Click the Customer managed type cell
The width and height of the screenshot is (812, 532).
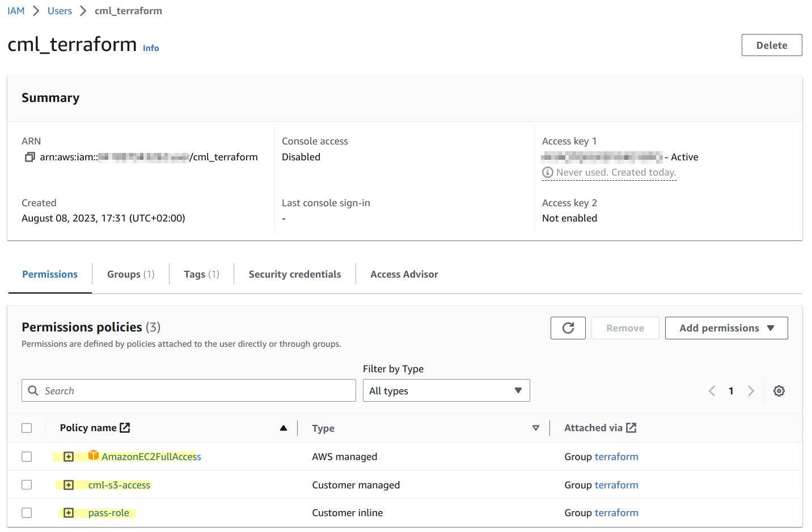click(x=356, y=485)
